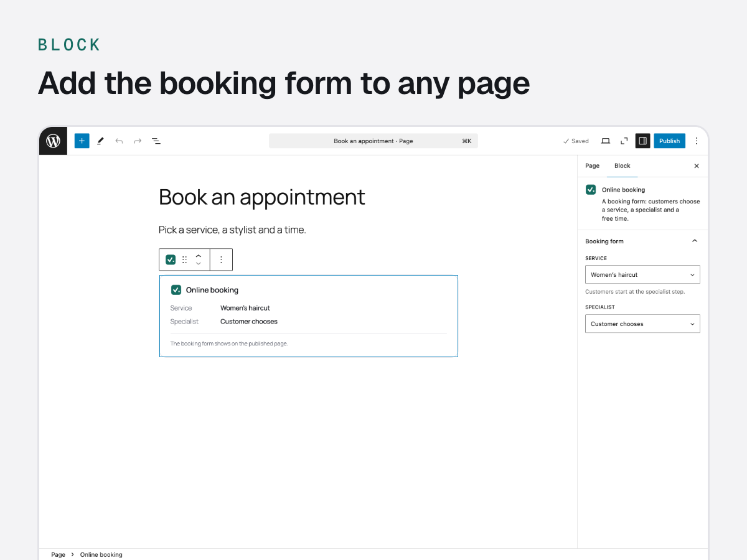Collapse the Booking form panel chevron
Image resolution: width=747 pixels, height=560 pixels.
point(695,241)
